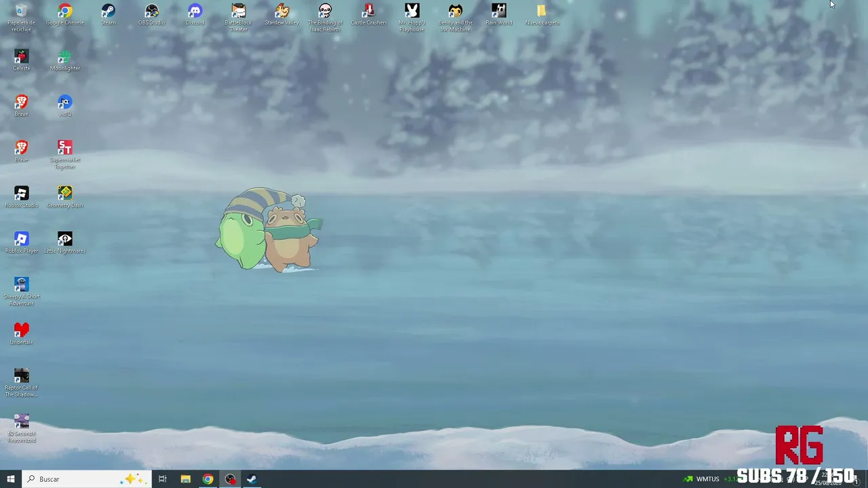This screenshot has width=868, height=488.
Task: Launch Google Chrome from the desktop shortcut
Action: tap(65, 15)
